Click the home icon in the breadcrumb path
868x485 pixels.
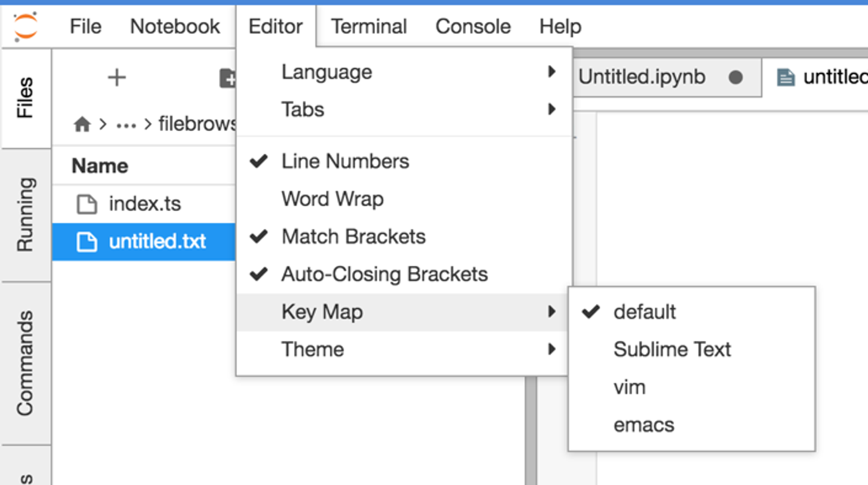[81, 123]
